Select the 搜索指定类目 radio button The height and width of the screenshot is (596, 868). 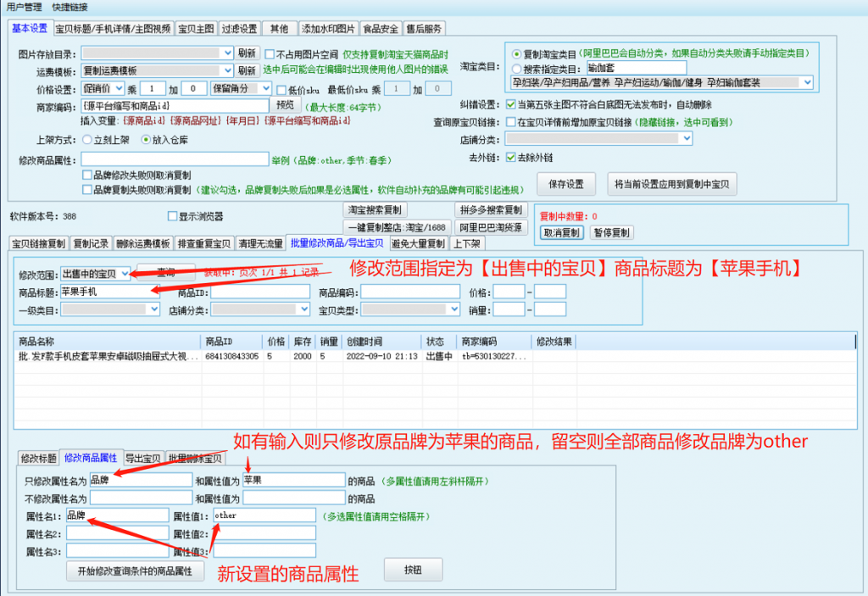[x=516, y=70]
